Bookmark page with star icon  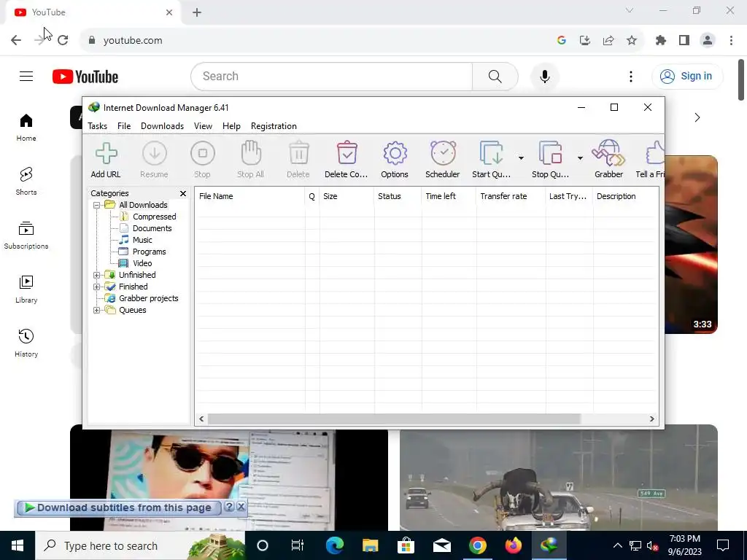tap(632, 41)
